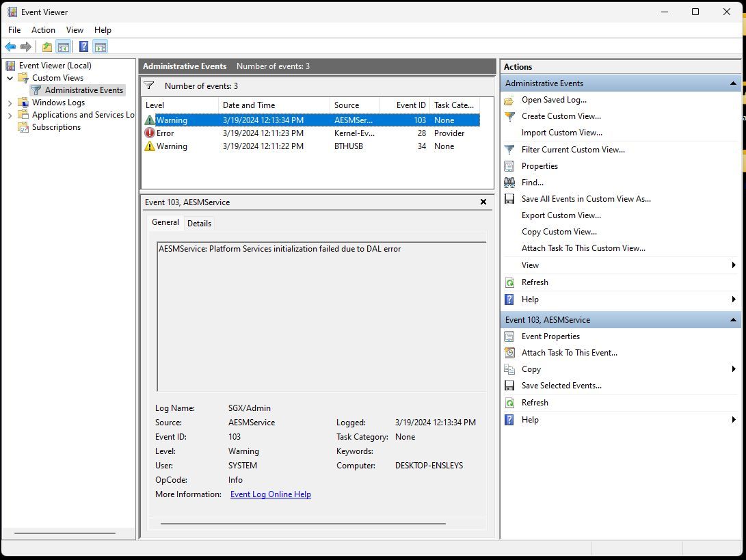
Task: Expand the Windows Logs tree node
Action: (10, 103)
